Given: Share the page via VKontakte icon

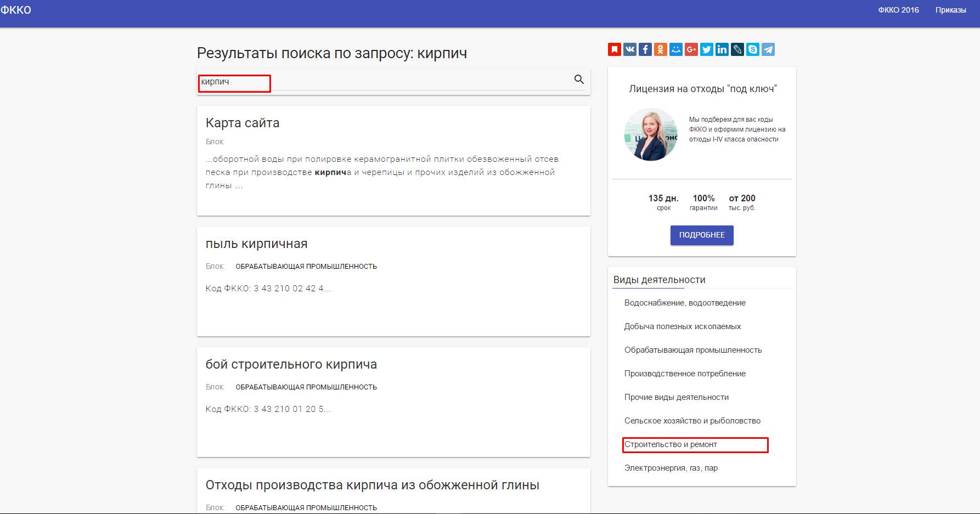Looking at the screenshot, I should point(630,49).
